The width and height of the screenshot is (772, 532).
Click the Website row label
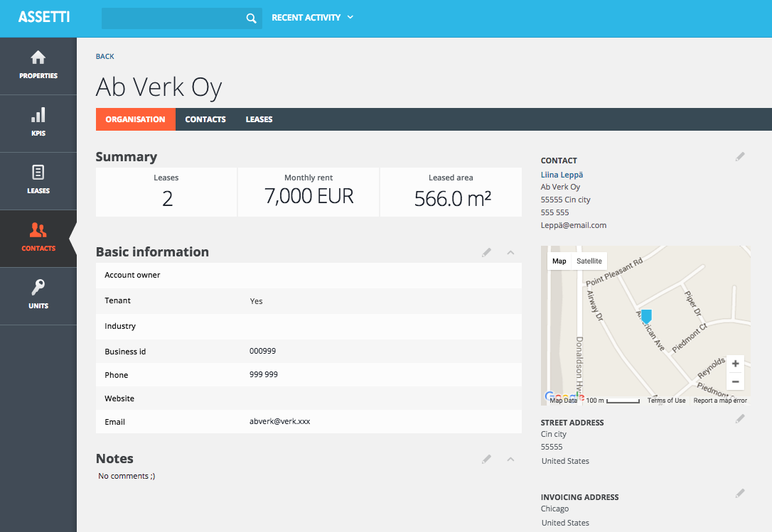click(119, 398)
